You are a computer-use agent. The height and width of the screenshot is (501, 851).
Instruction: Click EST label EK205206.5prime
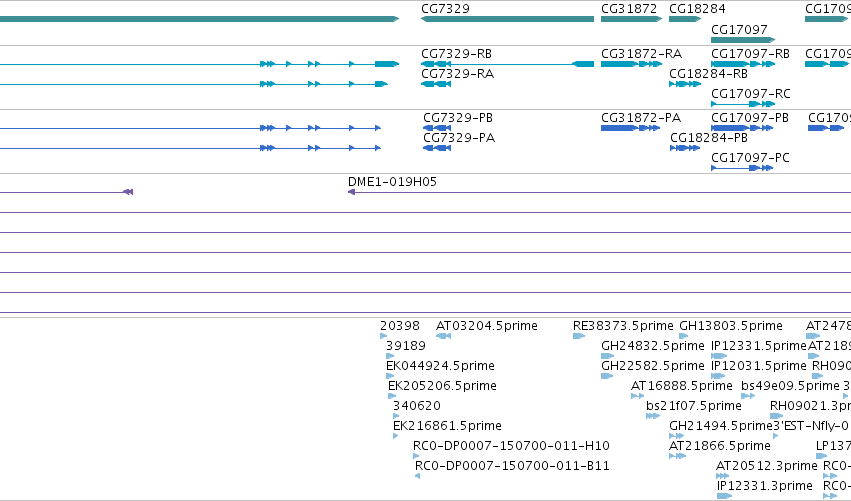[x=442, y=386]
